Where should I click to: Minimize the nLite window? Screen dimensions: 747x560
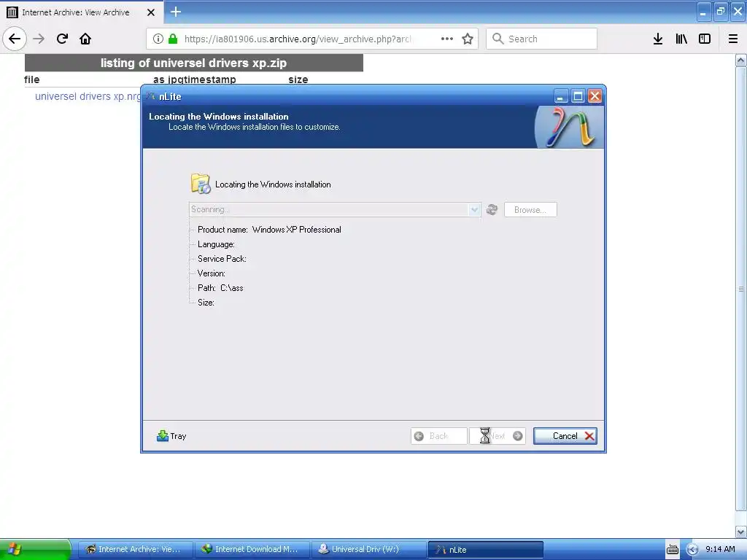click(561, 96)
